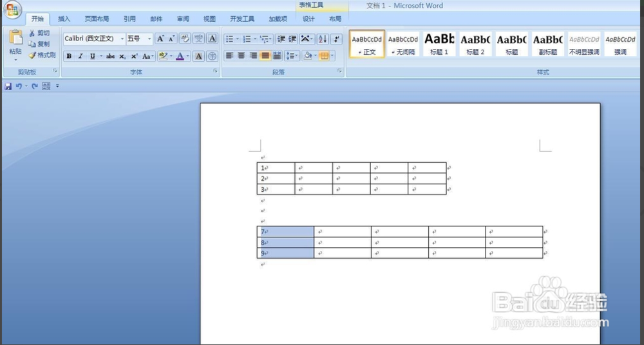Screen dimensions: 644x345
Task: Click the Cut (剪切) scissors button
Action: pyautogui.click(x=39, y=33)
